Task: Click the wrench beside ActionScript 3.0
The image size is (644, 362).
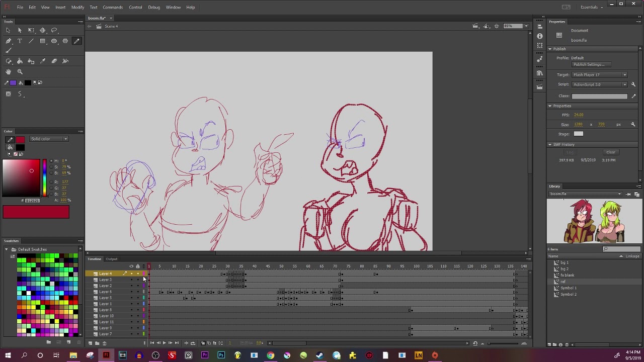Action: (x=633, y=84)
